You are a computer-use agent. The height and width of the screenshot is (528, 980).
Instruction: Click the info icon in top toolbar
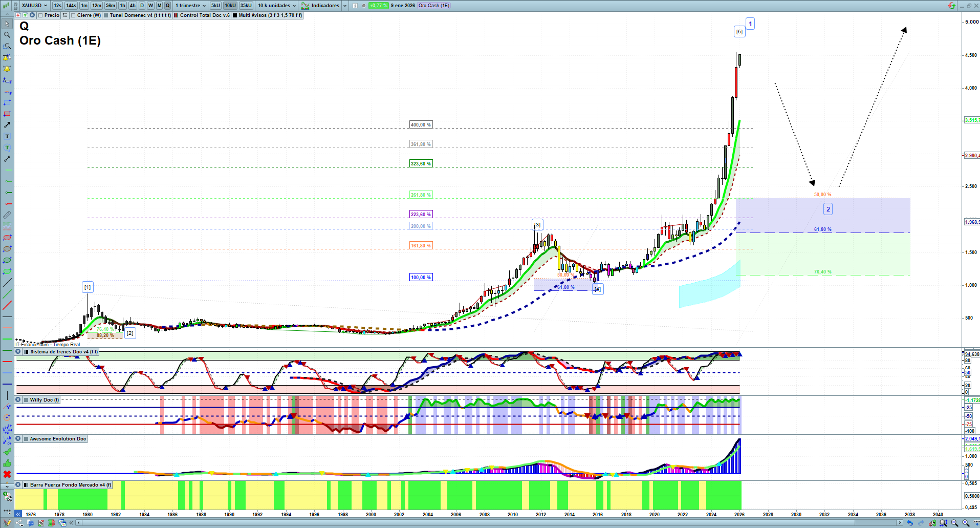coord(355,6)
